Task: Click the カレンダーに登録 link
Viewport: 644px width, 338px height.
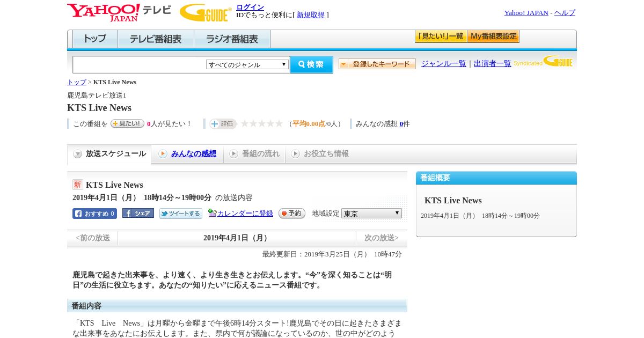Action: click(x=245, y=214)
